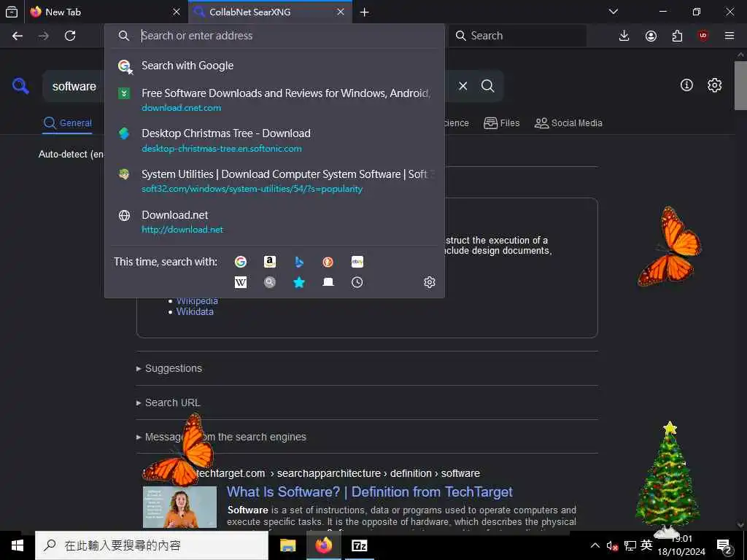Go back with the back arrow
This screenshot has height=560, width=747.
coord(18,36)
